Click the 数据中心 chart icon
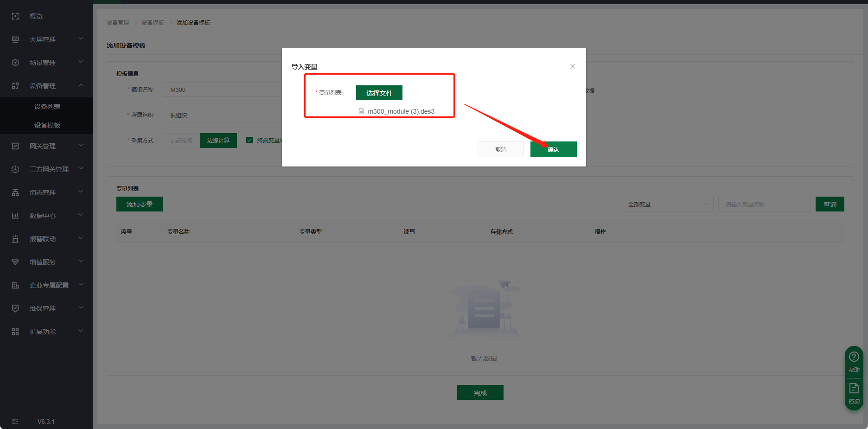The width and height of the screenshot is (868, 429). [15, 216]
